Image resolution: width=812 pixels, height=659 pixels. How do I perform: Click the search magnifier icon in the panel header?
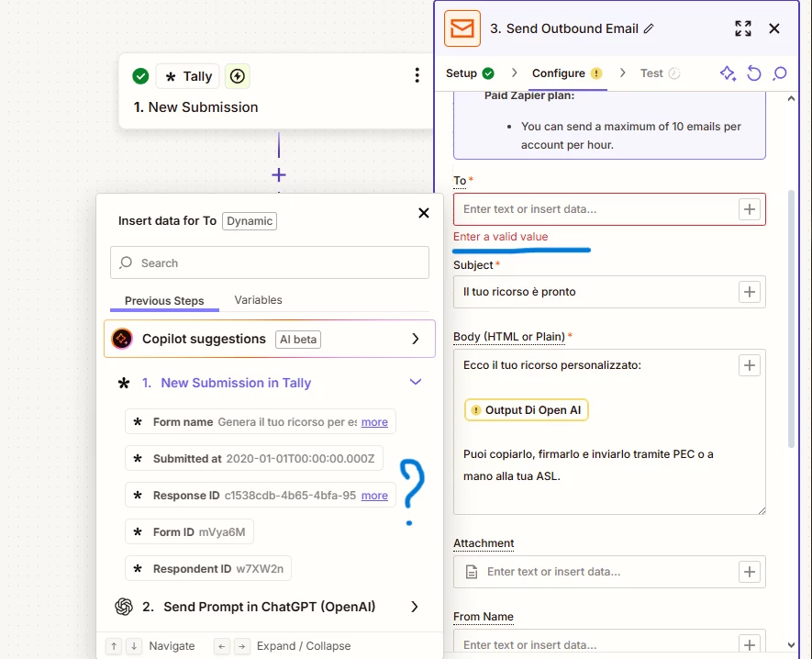pyautogui.click(x=779, y=73)
